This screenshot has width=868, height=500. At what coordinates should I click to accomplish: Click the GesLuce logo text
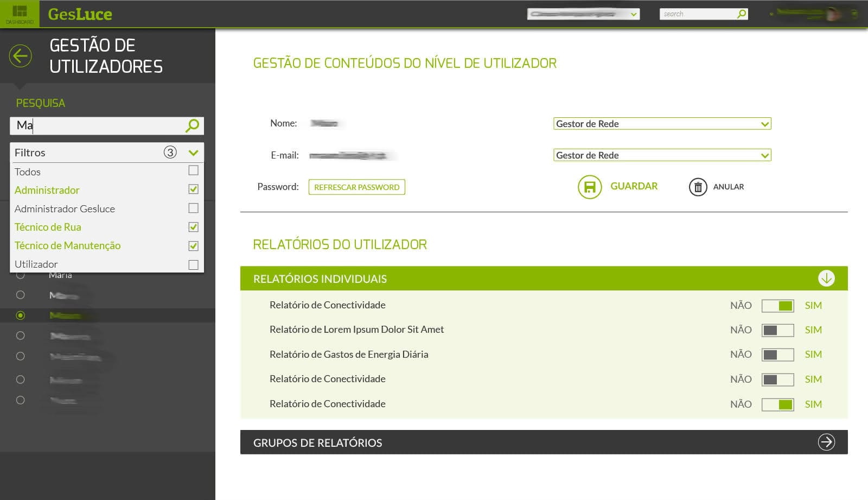click(79, 14)
